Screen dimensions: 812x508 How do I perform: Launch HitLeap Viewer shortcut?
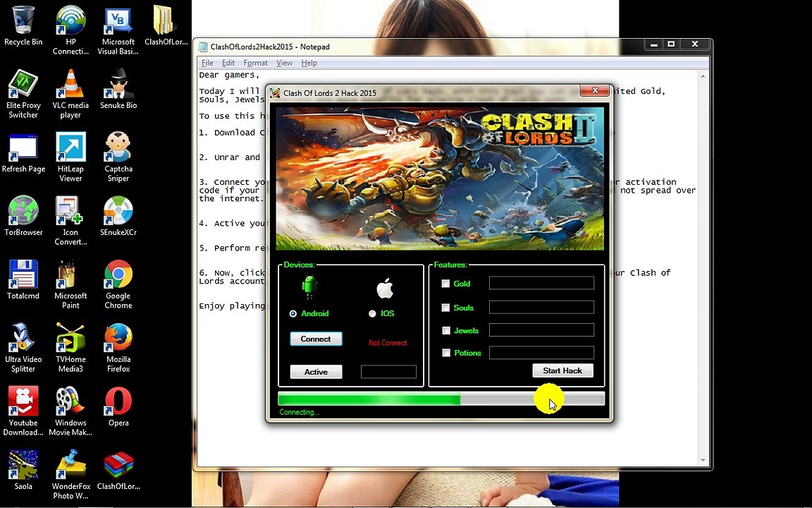click(70, 157)
